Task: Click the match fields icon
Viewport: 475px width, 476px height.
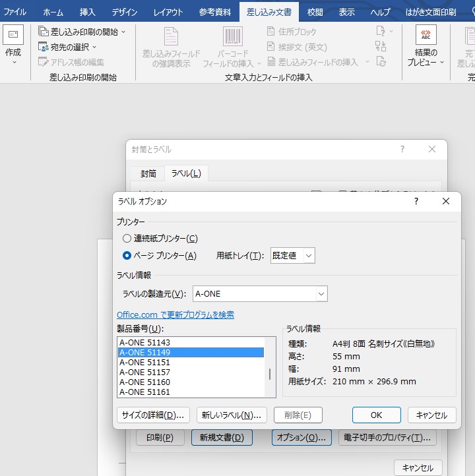Action: pyautogui.click(x=381, y=46)
